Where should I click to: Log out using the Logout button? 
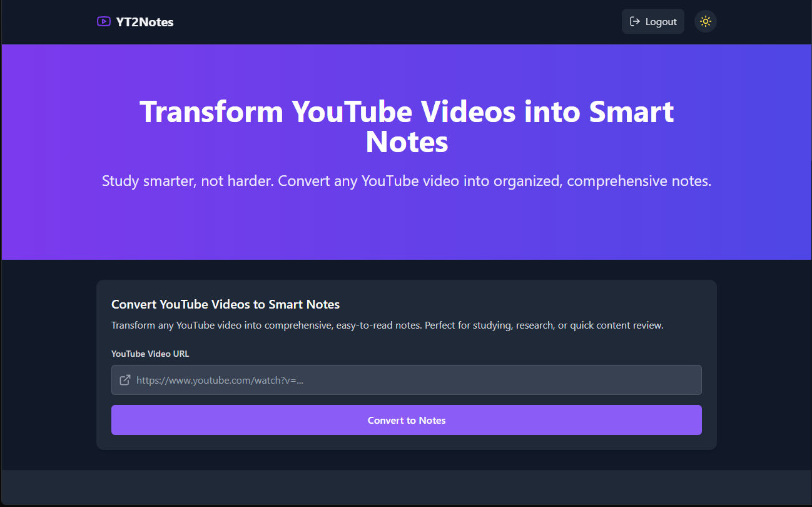tap(653, 21)
